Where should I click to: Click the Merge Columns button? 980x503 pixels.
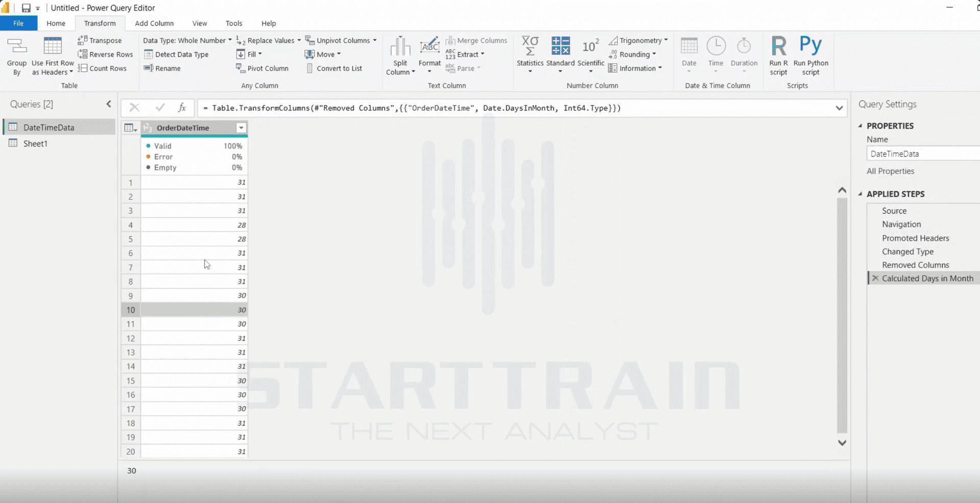tap(476, 40)
